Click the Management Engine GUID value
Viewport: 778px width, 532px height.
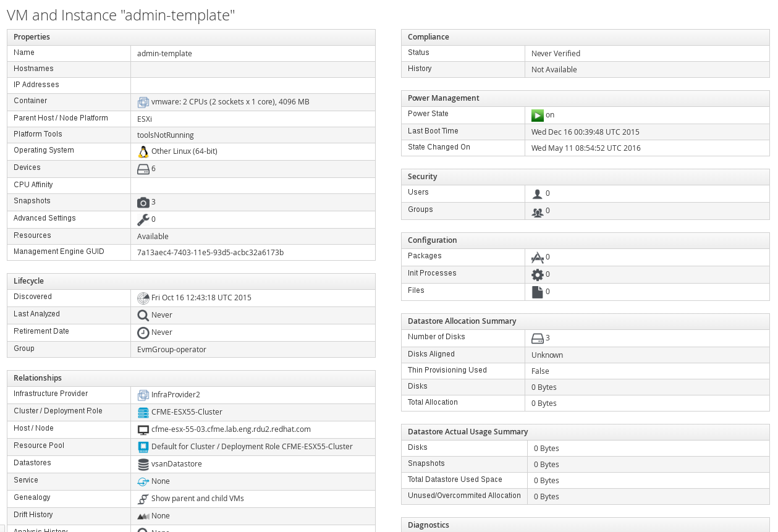(210, 253)
